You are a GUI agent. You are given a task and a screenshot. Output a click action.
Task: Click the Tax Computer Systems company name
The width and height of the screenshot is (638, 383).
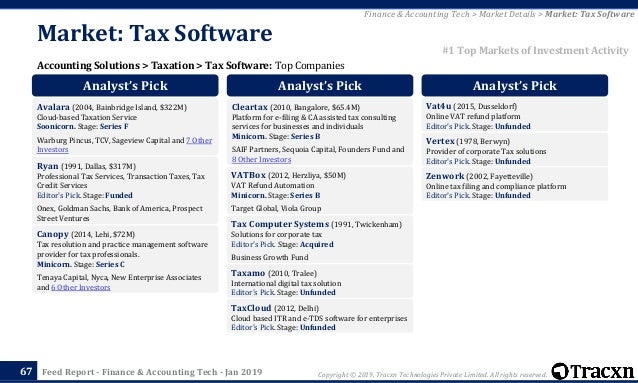[x=280, y=224]
